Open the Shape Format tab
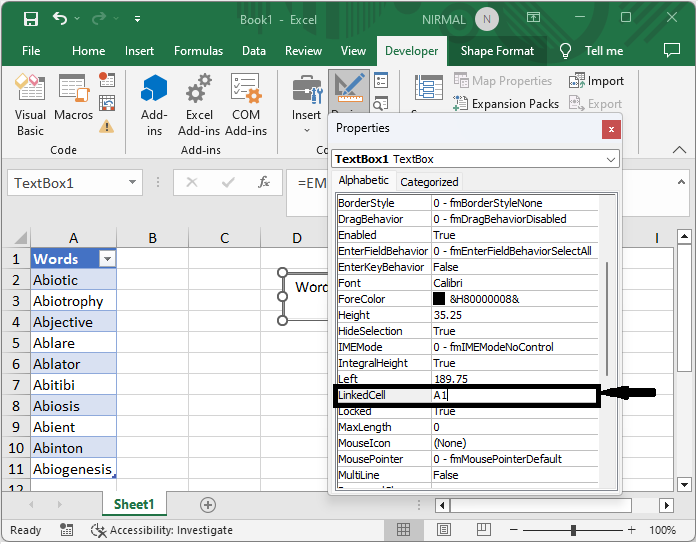 497,51
